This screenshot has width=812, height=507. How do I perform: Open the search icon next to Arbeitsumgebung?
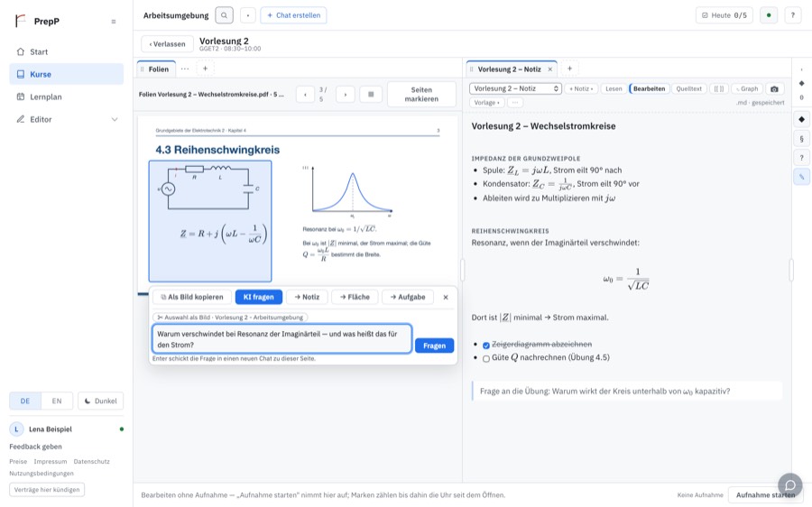pyautogui.click(x=224, y=15)
